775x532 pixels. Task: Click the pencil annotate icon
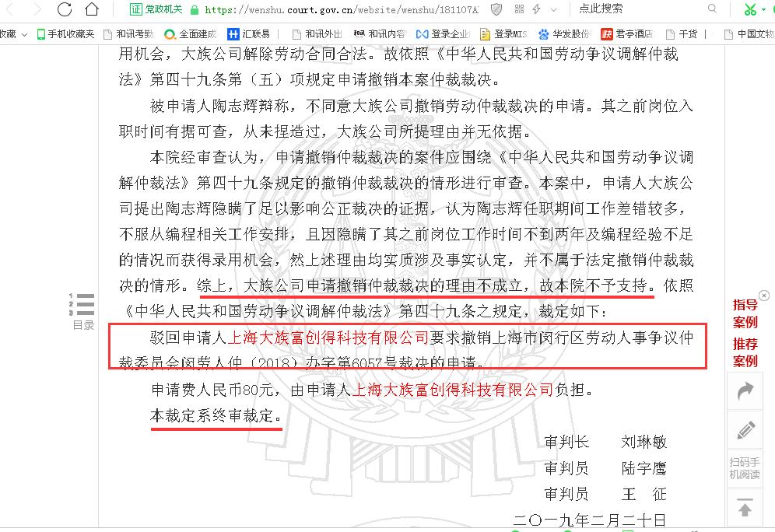[745, 429]
